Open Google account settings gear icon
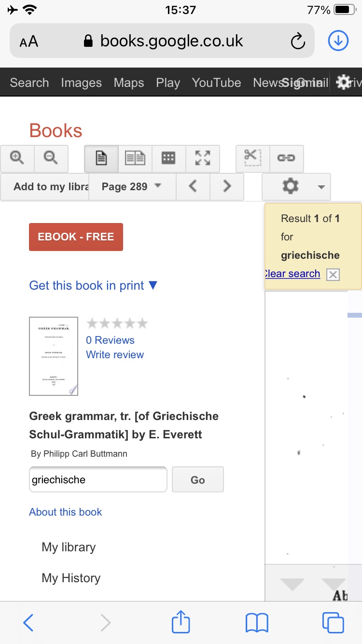 coord(343,83)
